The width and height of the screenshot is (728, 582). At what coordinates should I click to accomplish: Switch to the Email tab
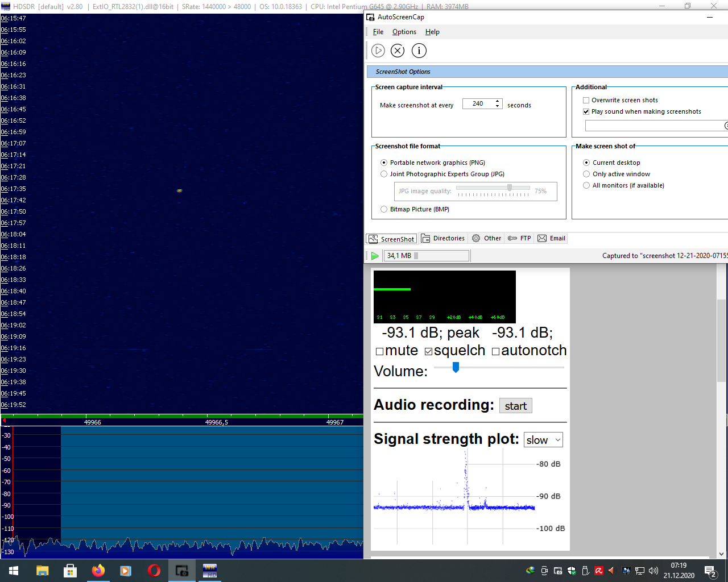pos(552,239)
